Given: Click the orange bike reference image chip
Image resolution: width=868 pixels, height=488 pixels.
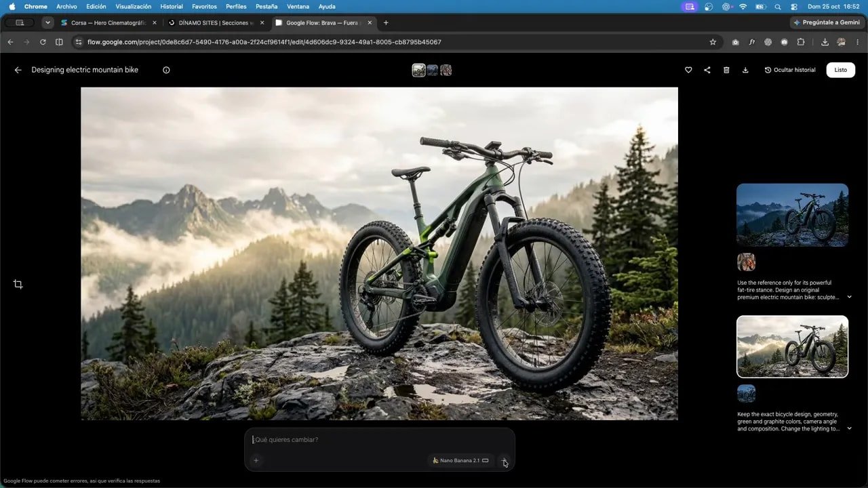Looking at the screenshot, I should [746, 262].
